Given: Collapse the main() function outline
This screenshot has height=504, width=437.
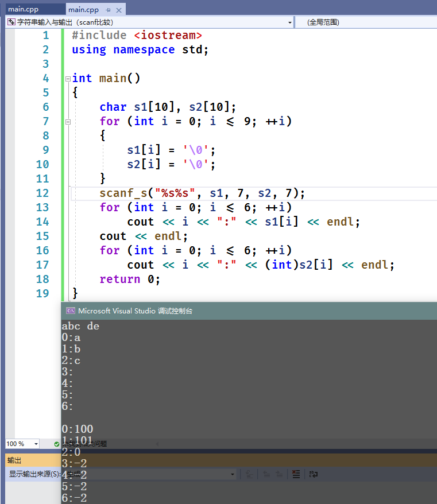Looking at the screenshot, I should click(x=68, y=79).
